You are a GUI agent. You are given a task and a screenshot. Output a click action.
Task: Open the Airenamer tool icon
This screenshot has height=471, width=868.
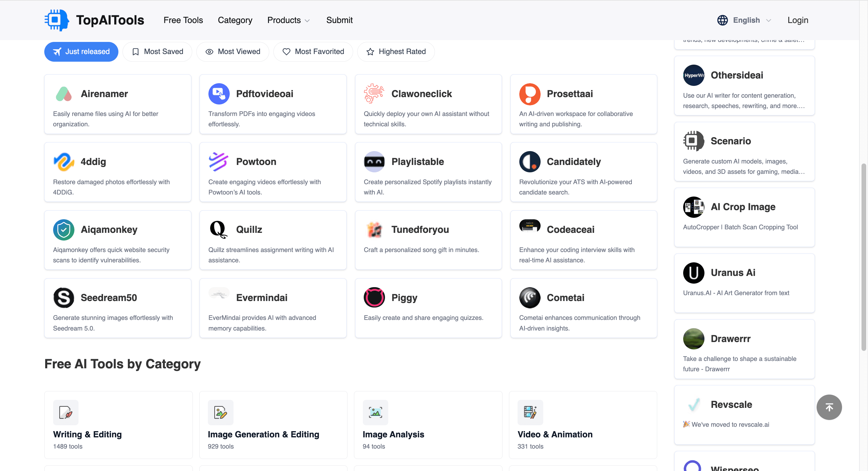(64, 94)
